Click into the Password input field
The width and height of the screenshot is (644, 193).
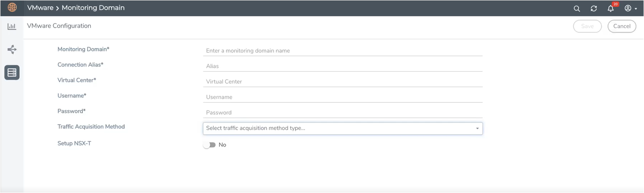click(x=342, y=113)
